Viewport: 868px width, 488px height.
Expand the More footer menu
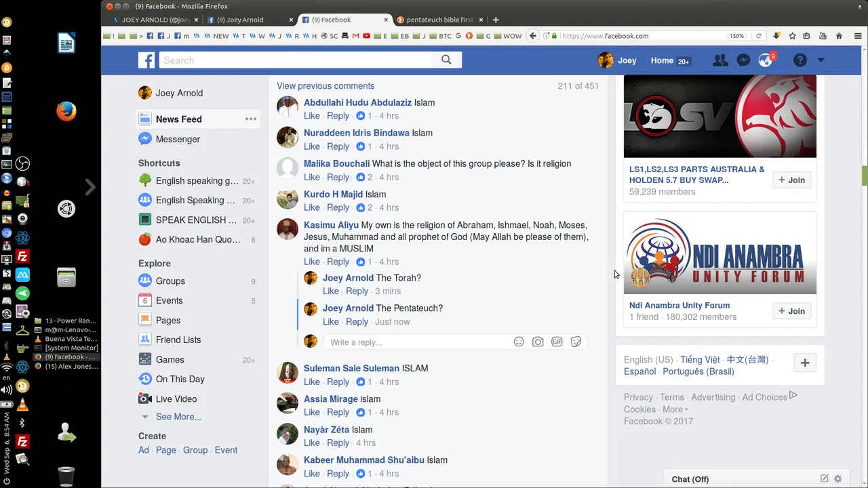[675, 409]
